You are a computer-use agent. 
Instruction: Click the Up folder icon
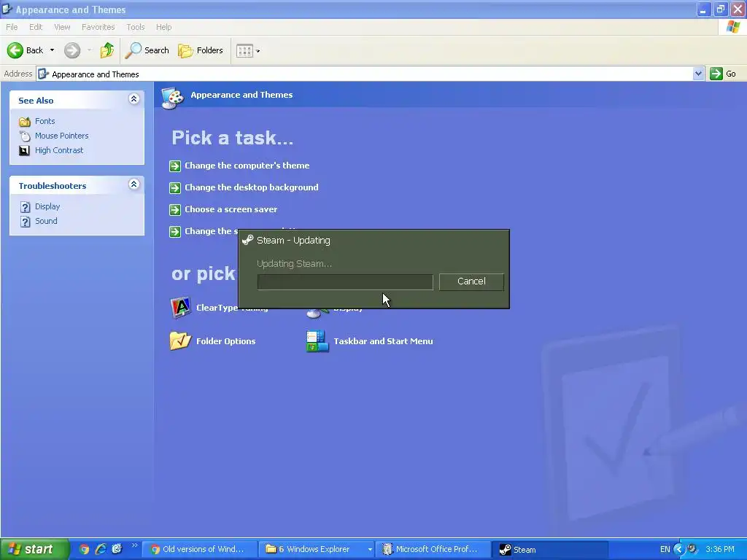(107, 50)
